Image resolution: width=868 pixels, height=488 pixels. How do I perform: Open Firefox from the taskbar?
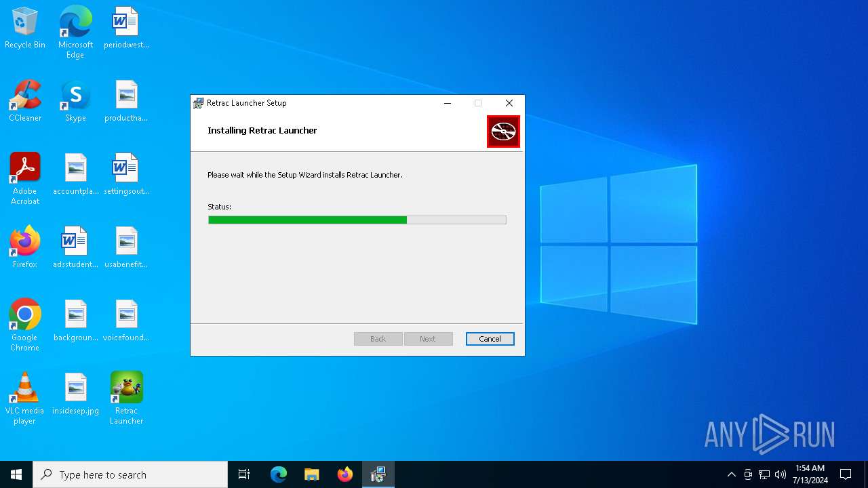click(x=344, y=474)
